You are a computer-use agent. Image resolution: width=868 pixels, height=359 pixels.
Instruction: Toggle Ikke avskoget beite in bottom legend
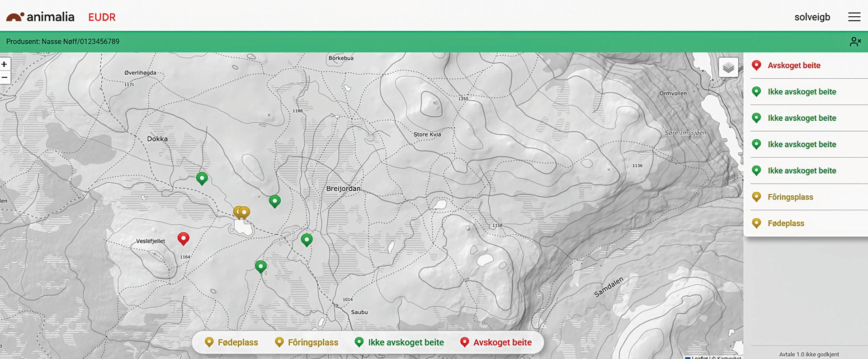click(x=399, y=342)
